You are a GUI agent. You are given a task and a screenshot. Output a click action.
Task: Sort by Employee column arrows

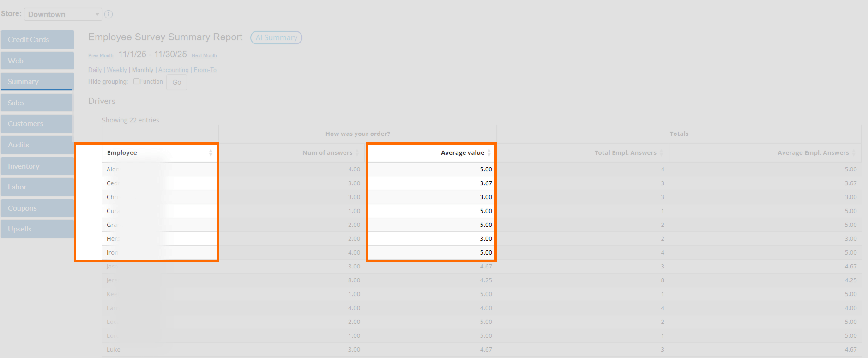(211, 153)
